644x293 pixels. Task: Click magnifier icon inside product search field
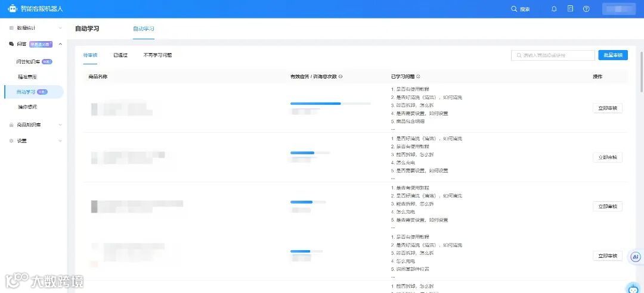click(519, 55)
